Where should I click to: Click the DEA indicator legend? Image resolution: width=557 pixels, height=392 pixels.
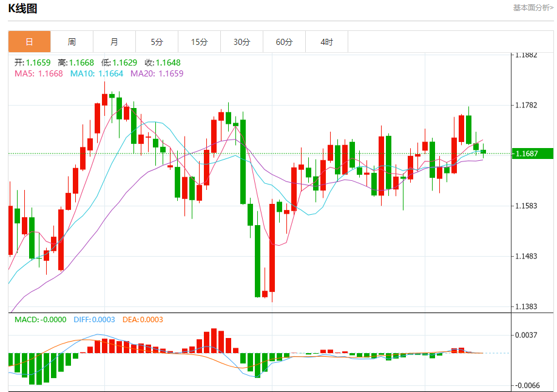tap(143, 319)
